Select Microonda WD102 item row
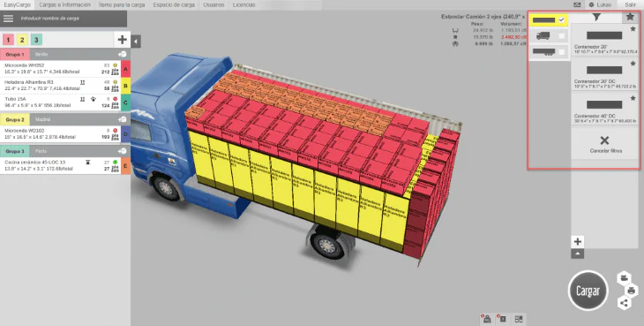 pyautogui.click(x=60, y=134)
